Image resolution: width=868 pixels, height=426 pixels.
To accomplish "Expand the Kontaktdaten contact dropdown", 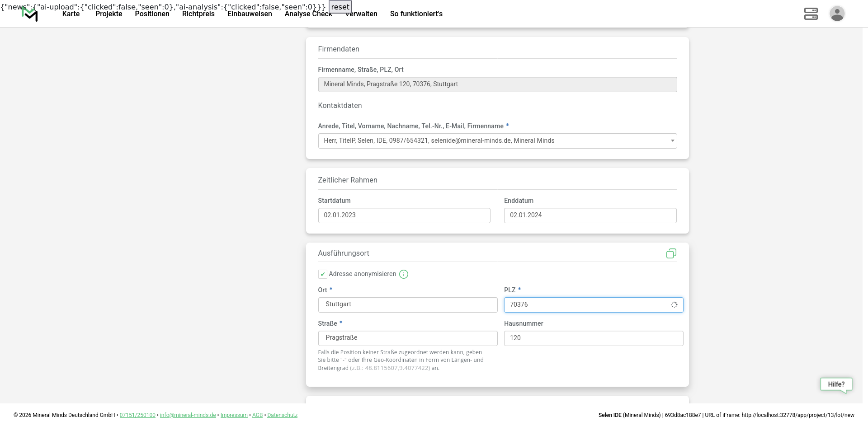I will 497,141.
